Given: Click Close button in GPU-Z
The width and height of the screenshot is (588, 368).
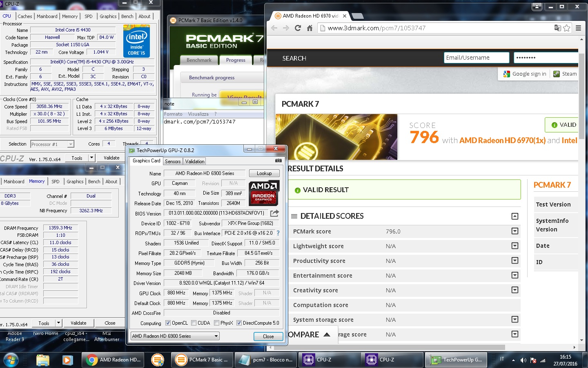Looking at the screenshot, I should [268, 336].
